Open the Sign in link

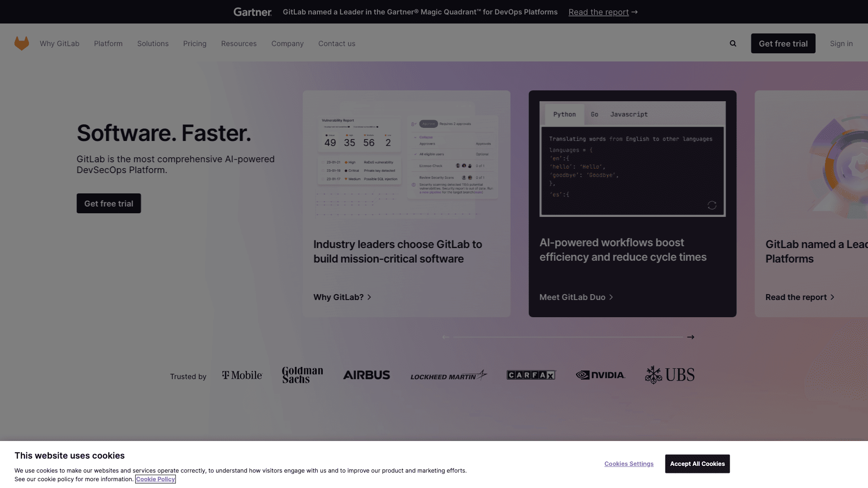click(841, 43)
